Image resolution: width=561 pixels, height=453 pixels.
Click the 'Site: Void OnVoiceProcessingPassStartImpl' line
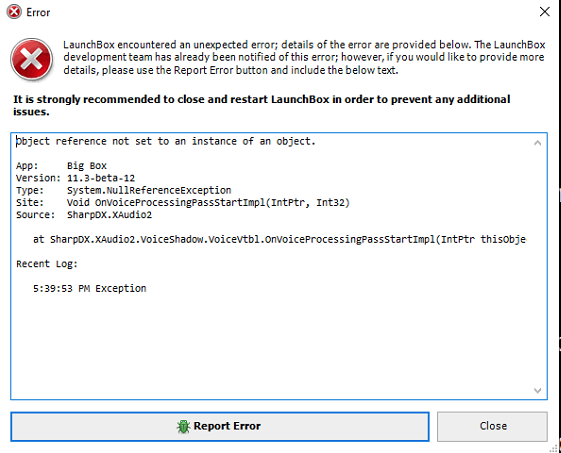(x=182, y=203)
